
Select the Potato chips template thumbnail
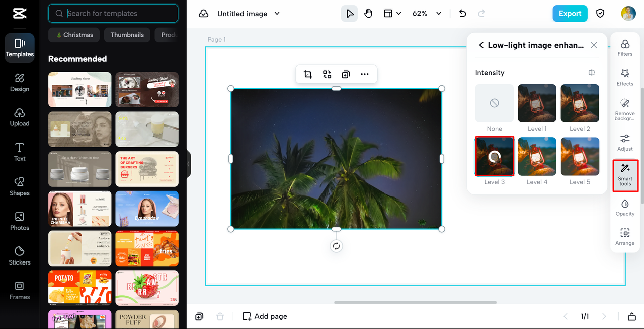click(x=79, y=288)
